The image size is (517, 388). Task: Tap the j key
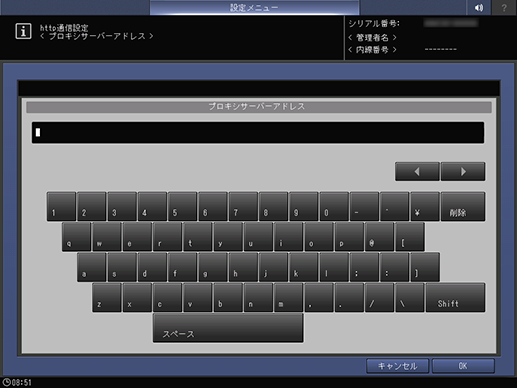pos(274,267)
